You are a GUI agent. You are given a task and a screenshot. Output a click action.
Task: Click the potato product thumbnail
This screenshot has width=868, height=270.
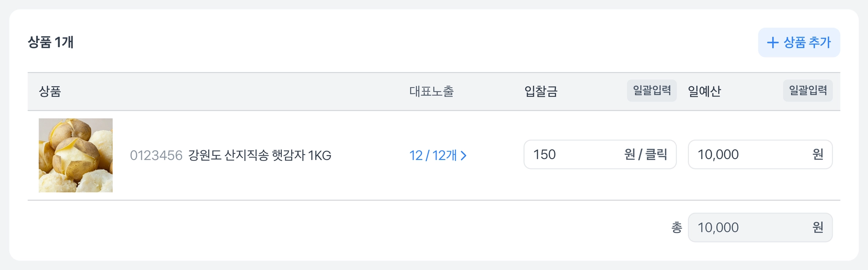[x=76, y=155]
